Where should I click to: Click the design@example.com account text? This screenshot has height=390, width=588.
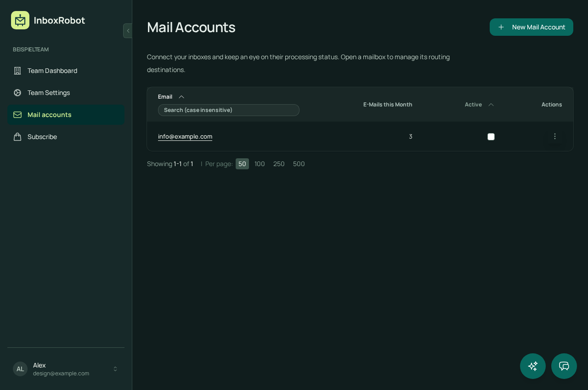(x=61, y=373)
